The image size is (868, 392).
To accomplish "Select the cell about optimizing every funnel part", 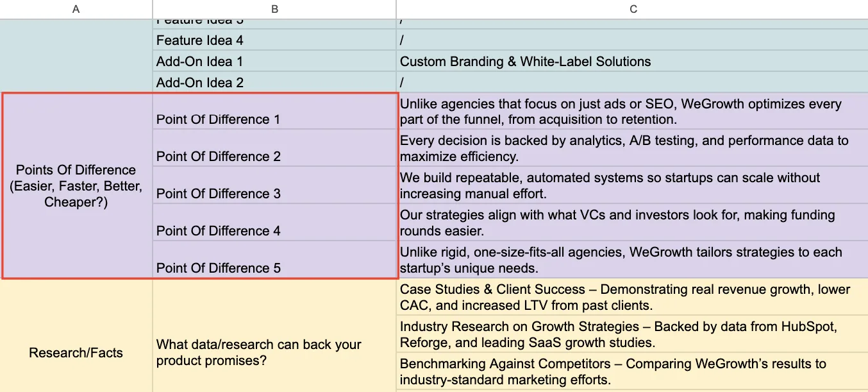I will pyautogui.click(x=632, y=112).
